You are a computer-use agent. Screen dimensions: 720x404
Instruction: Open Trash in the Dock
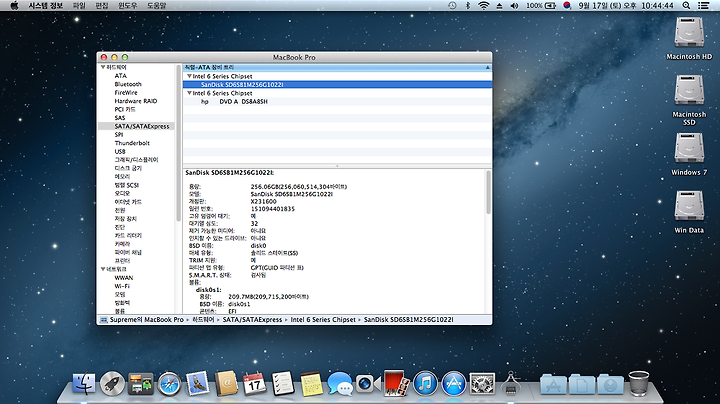639,384
